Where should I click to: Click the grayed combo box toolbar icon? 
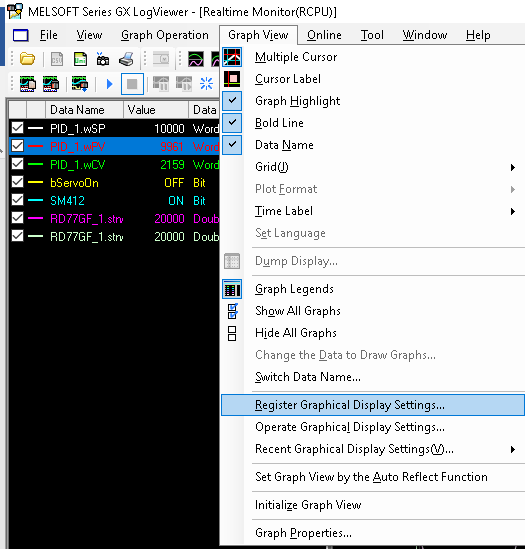pos(161,59)
